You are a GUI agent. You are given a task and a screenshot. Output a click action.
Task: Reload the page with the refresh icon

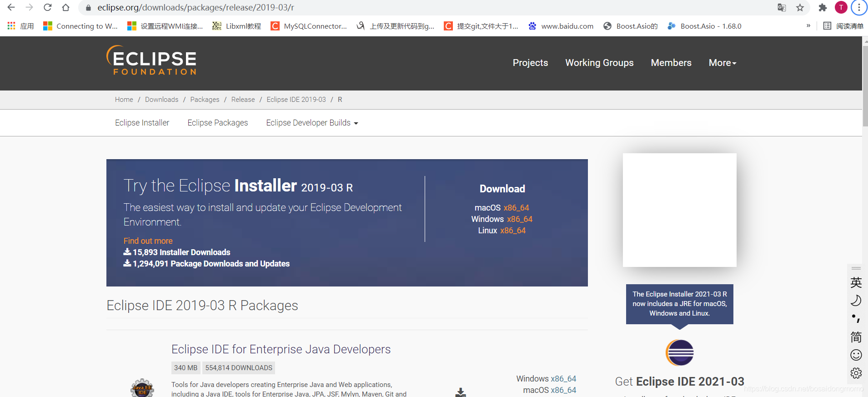pyautogui.click(x=47, y=7)
